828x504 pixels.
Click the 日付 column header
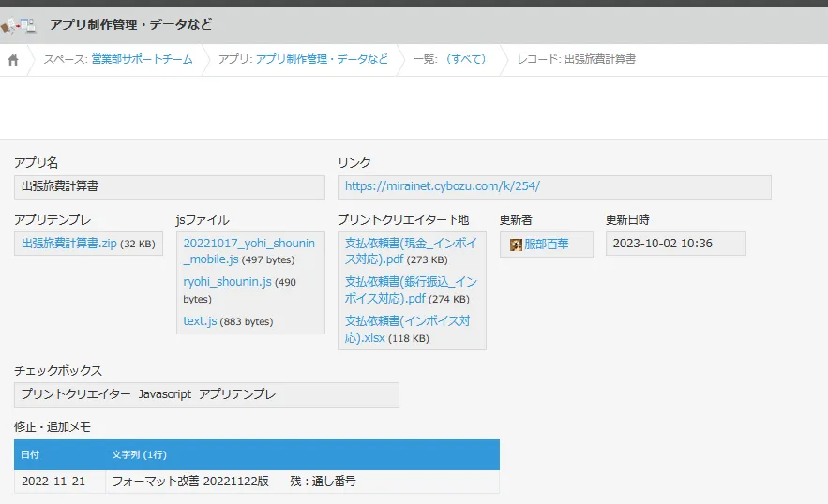point(30,455)
